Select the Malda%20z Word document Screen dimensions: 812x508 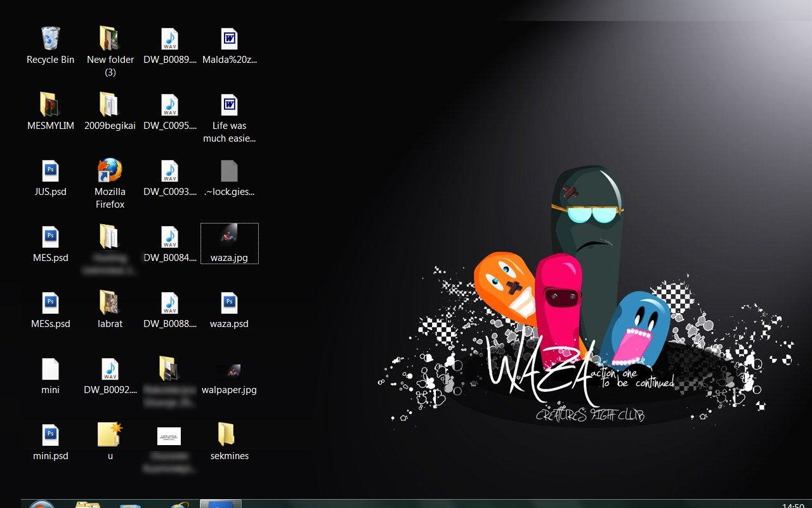tap(229, 39)
